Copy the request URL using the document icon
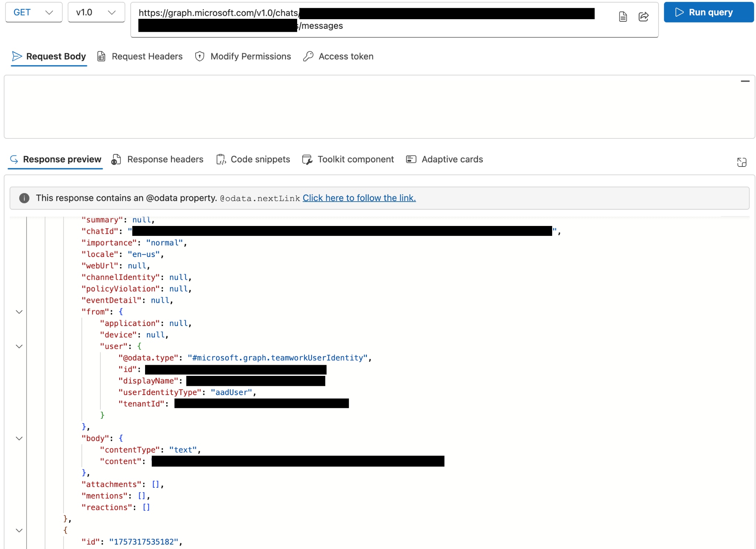This screenshot has width=756, height=549. 623,17
